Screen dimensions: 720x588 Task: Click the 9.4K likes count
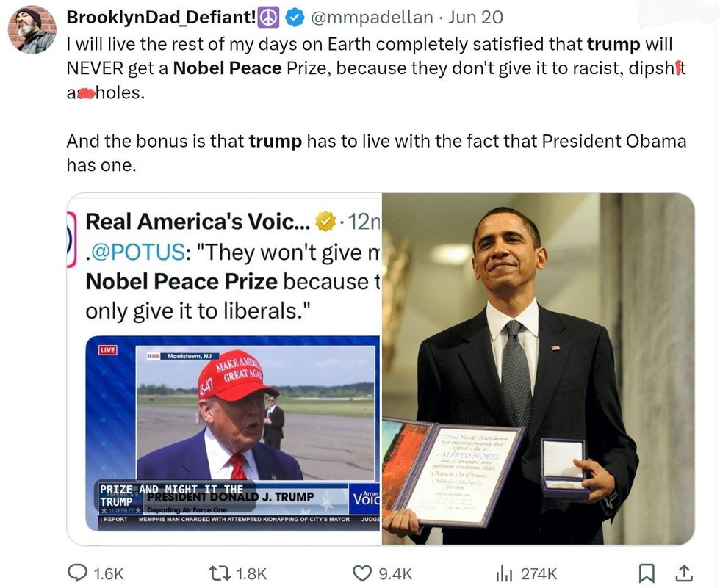click(395, 574)
